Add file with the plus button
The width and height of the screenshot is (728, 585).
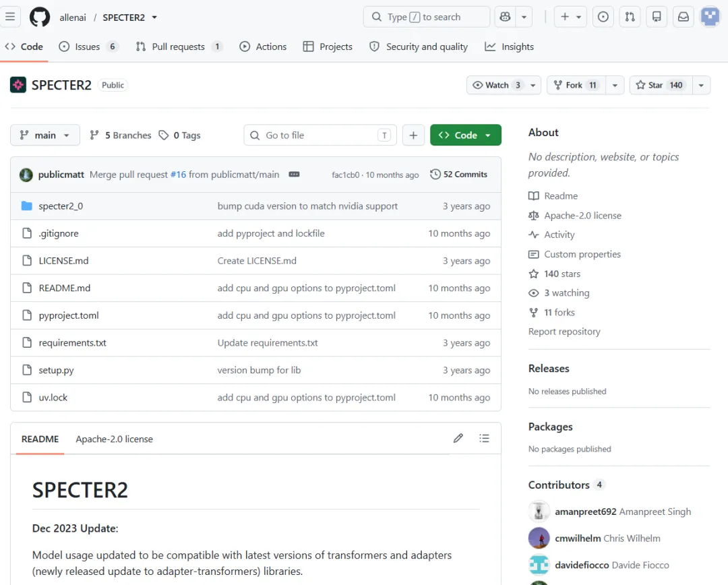point(413,135)
